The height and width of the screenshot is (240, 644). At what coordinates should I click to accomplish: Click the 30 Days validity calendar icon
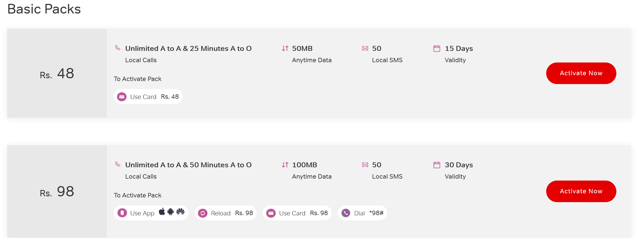[x=437, y=165]
